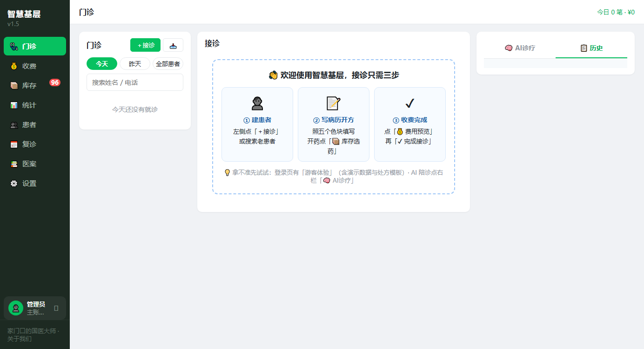Show 全部患者 in the visit list
The height and width of the screenshot is (349, 644).
tap(168, 64)
